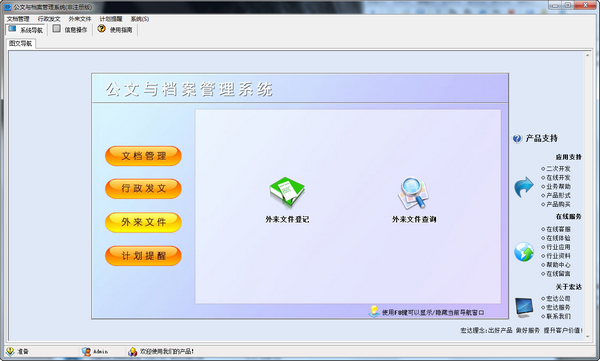Click the 使用F8键可以显示/隐藏当前导航窗口 tip text
Viewport: 600px width, 361px height.
[433, 313]
